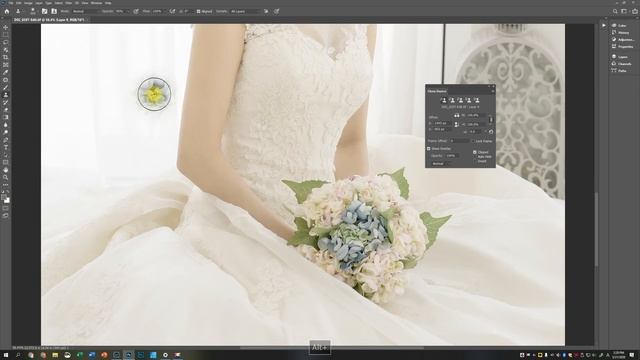Select the Hand tool
Image resolution: width=640 pixels, height=360 pixels.
(x=5, y=170)
